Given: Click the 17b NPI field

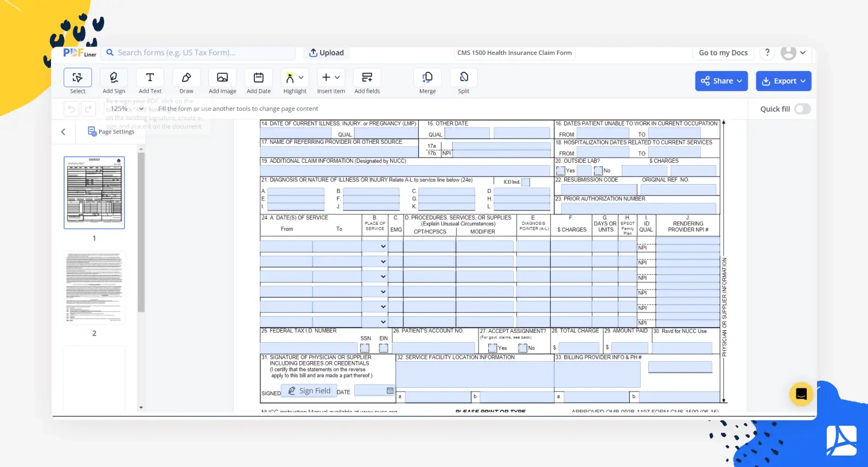Looking at the screenshot, I should click(x=501, y=153).
